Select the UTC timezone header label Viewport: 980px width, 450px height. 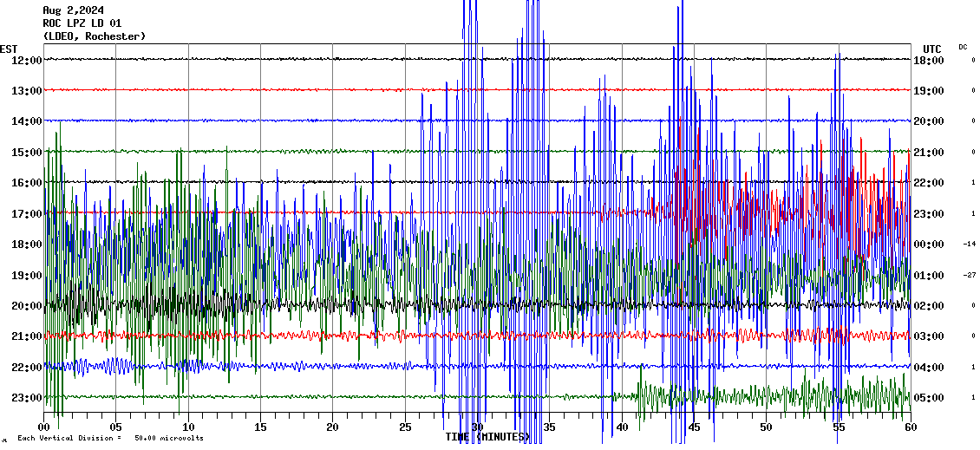point(932,49)
